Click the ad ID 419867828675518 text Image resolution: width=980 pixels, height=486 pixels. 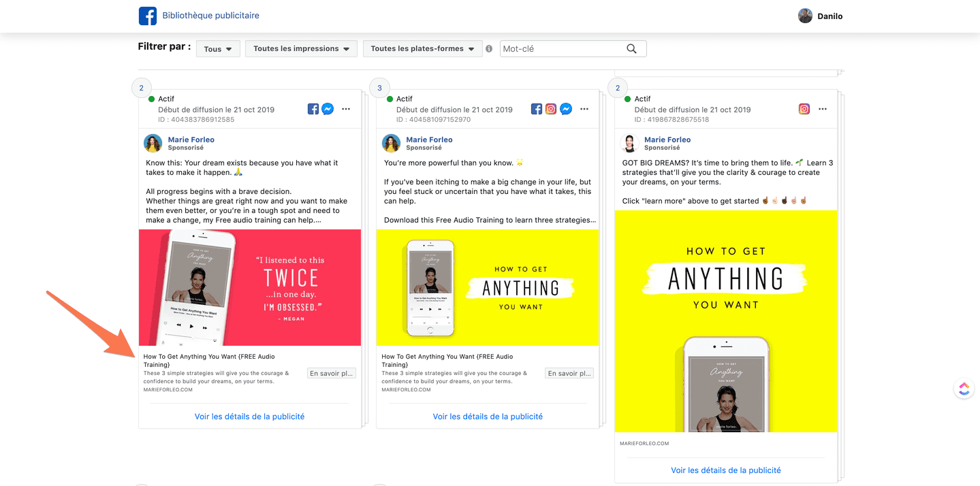click(x=672, y=120)
